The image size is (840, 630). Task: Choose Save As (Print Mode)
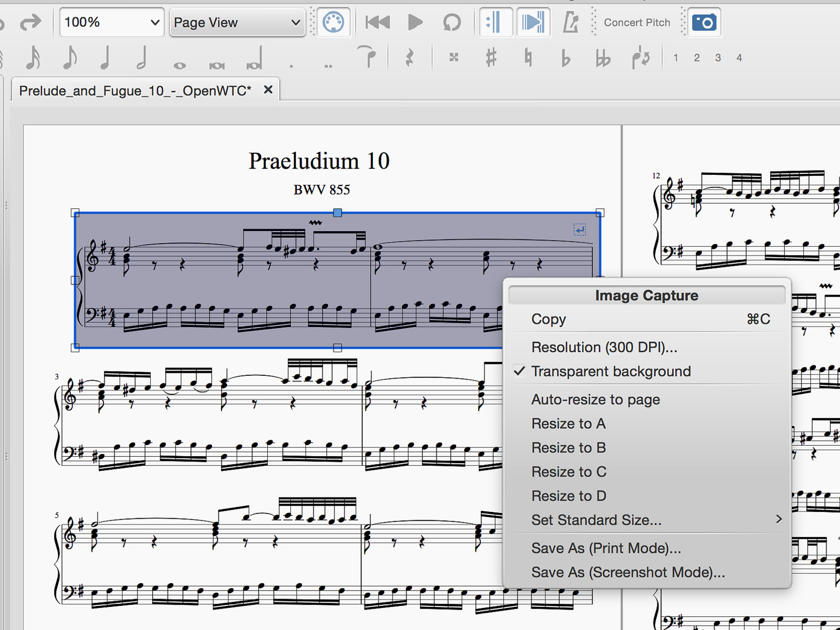pos(647,549)
